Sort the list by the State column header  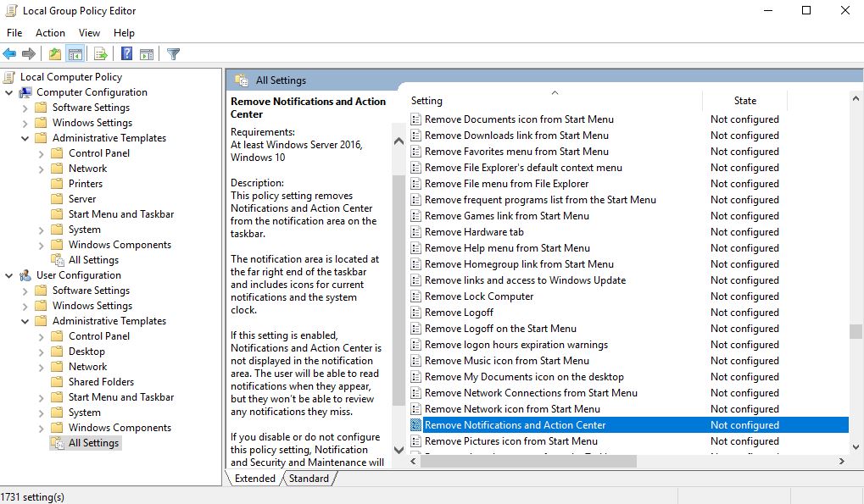[x=744, y=101]
